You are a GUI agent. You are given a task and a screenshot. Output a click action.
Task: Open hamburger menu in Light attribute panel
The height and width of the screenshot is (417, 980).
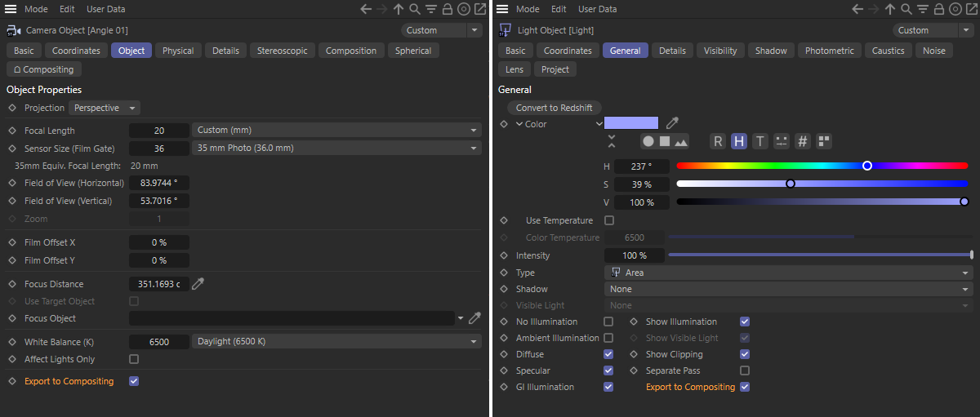pyautogui.click(x=503, y=9)
